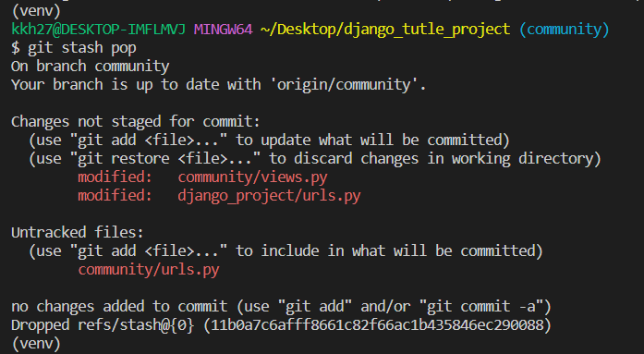
Task: Click the top (venv) indicator text
Action: pyautogui.click(x=36, y=11)
